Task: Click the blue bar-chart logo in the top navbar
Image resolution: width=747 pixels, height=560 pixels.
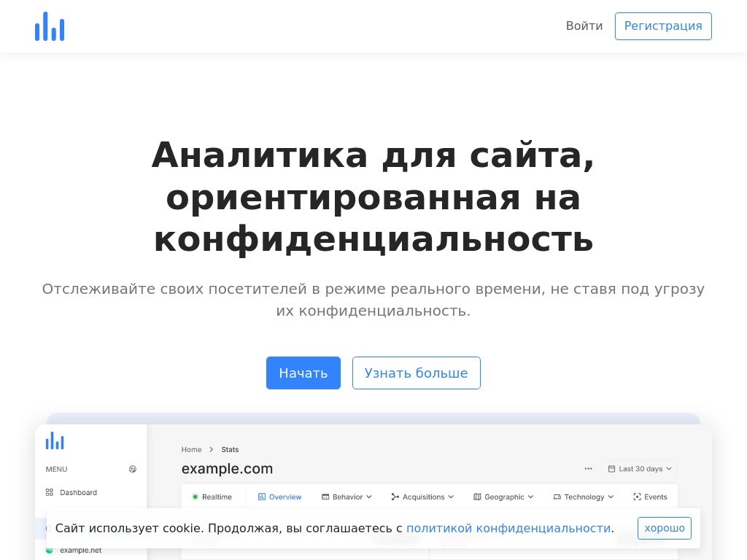Action: point(50,26)
